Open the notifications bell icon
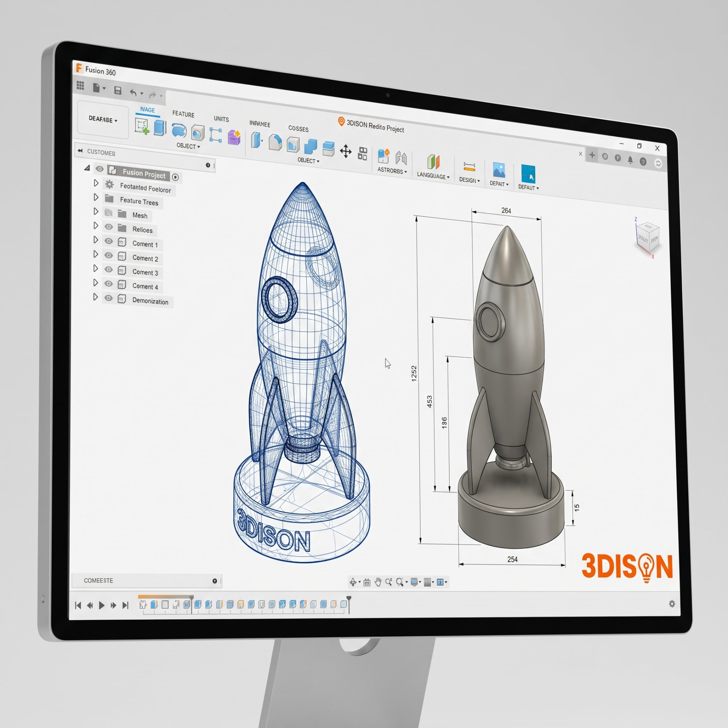728x728 pixels. pyautogui.click(x=630, y=160)
